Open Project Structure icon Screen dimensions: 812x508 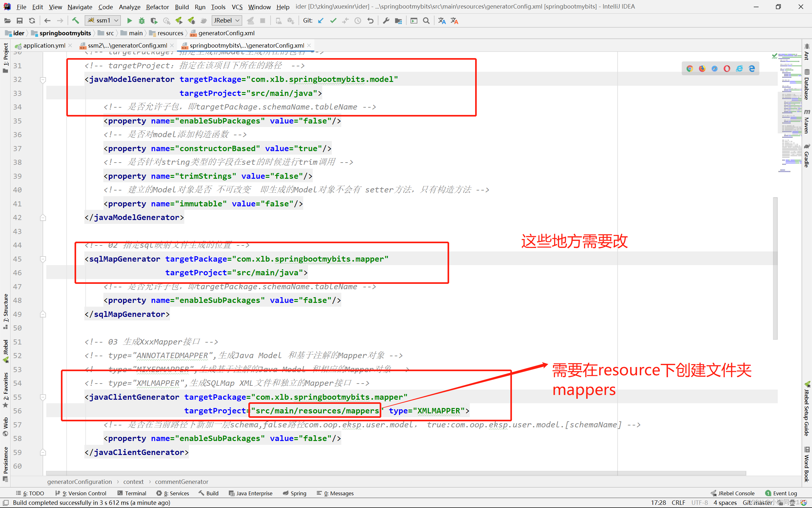click(398, 21)
